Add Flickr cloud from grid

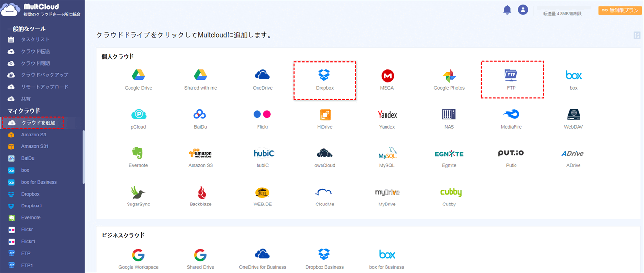tap(262, 119)
